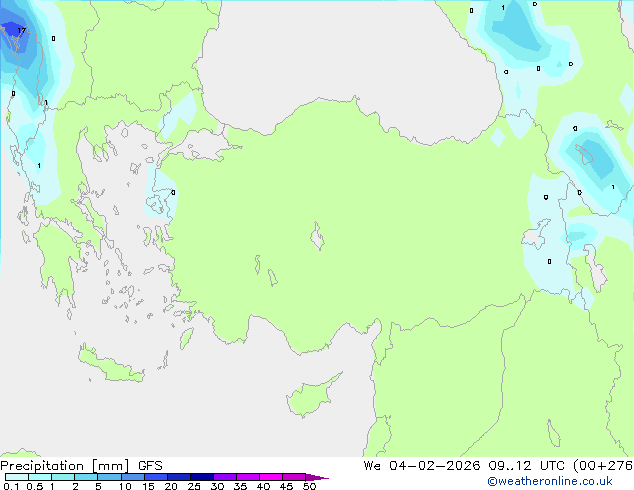Click the '0.5' legend scale label

[x=34, y=486]
